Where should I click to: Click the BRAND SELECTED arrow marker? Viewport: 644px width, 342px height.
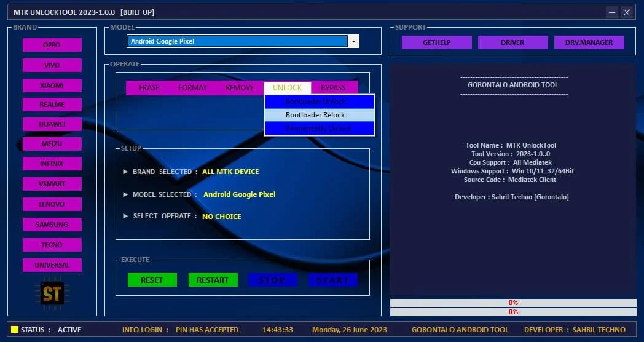tap(125, 172)
